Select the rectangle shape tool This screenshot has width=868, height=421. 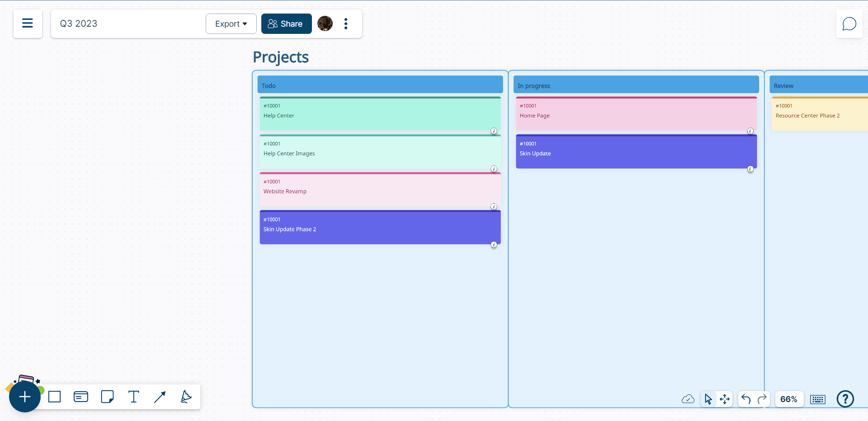click(x=55, y=397)
